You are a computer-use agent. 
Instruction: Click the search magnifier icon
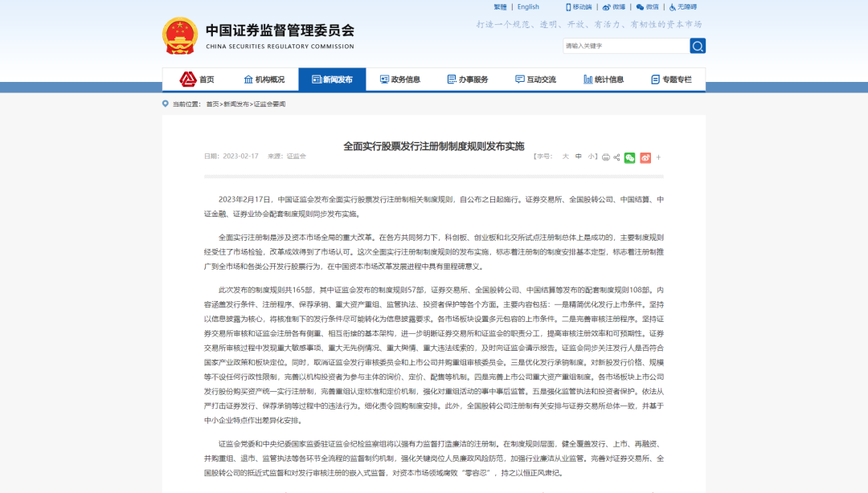click(x=697, y=46)
